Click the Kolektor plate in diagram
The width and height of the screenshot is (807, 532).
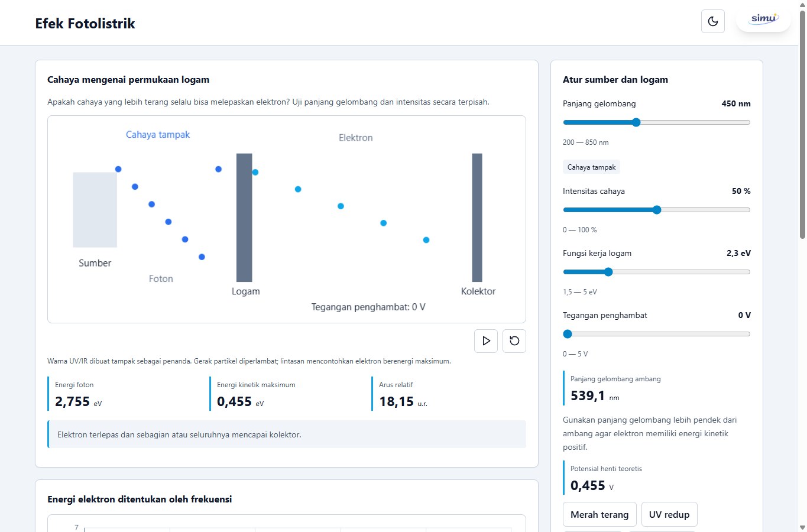[477, 218]
